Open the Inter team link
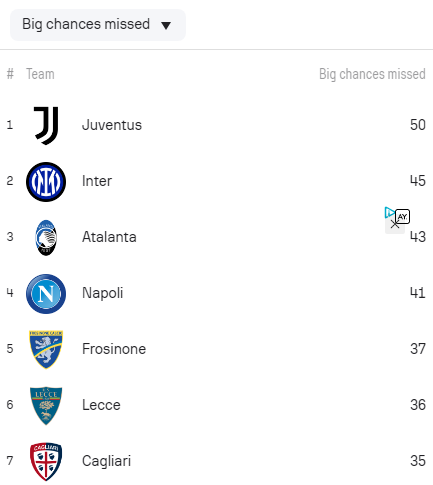Viewport: 433px width, 485px height. (x=97, y=181)
